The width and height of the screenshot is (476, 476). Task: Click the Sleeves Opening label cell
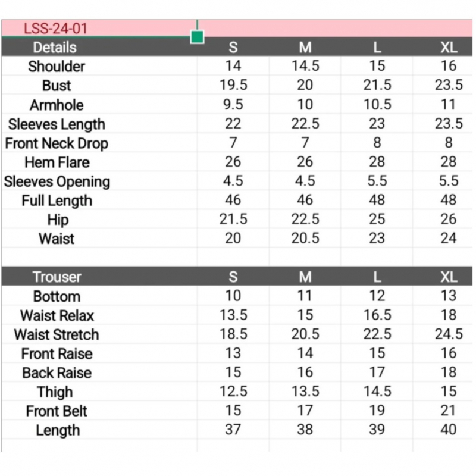(x=57, y=181)
